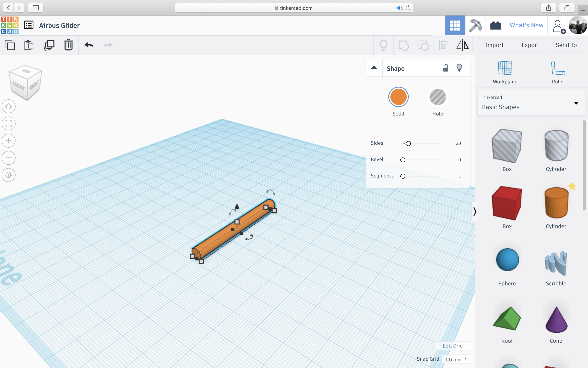Open What's New link
The height and width of the screenshot is (368, 588).
pyautogui.click(x=526, y=25)
